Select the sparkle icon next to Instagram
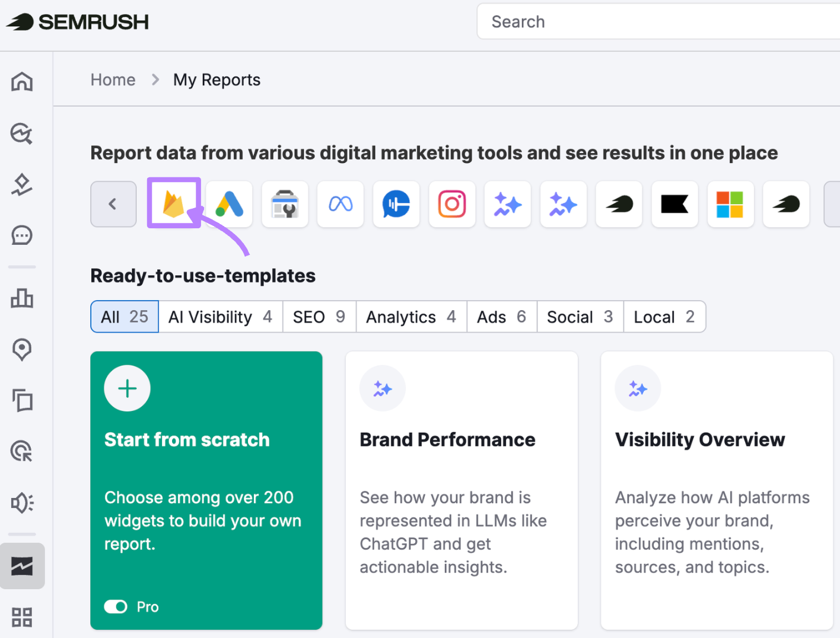This screenshot has width=840, height=638. click(x=508, y=204)
